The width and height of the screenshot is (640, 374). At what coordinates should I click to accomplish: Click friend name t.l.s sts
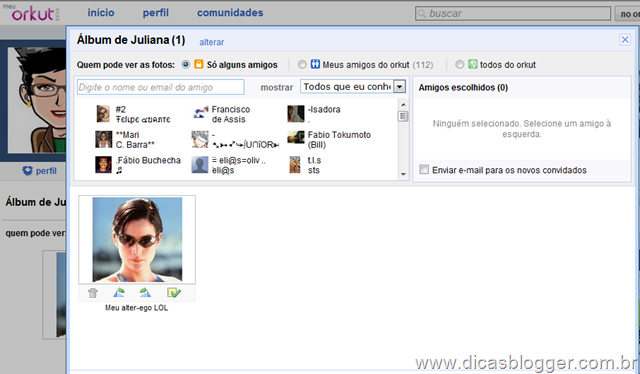click(314, 165)
